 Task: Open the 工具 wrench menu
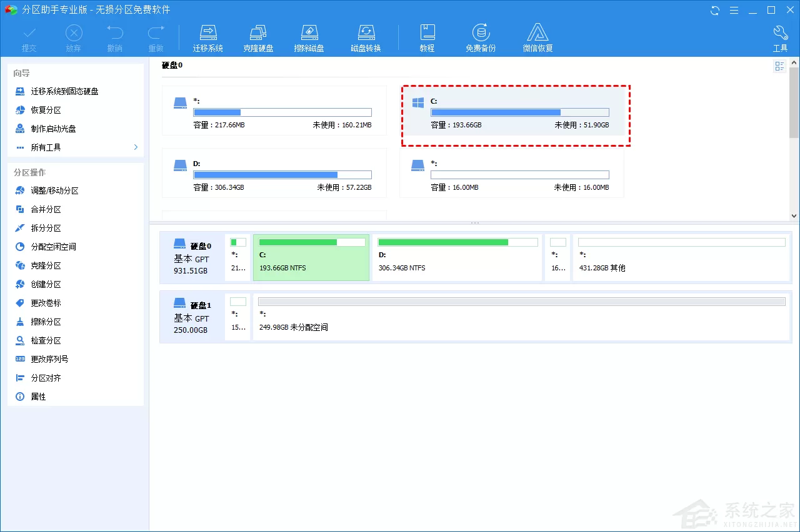coord(780,38)
